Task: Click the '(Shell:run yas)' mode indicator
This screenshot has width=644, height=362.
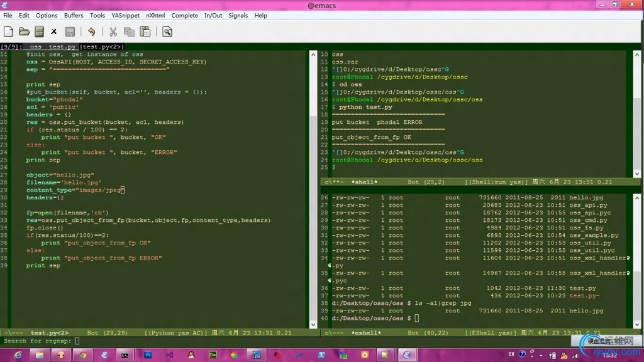Action: [x=497, y=182]
